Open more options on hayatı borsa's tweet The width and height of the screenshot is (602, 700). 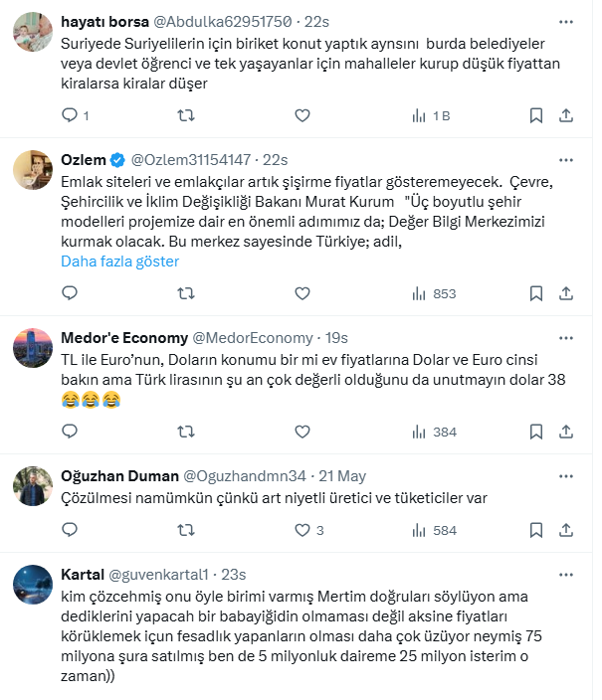[566, 21]
